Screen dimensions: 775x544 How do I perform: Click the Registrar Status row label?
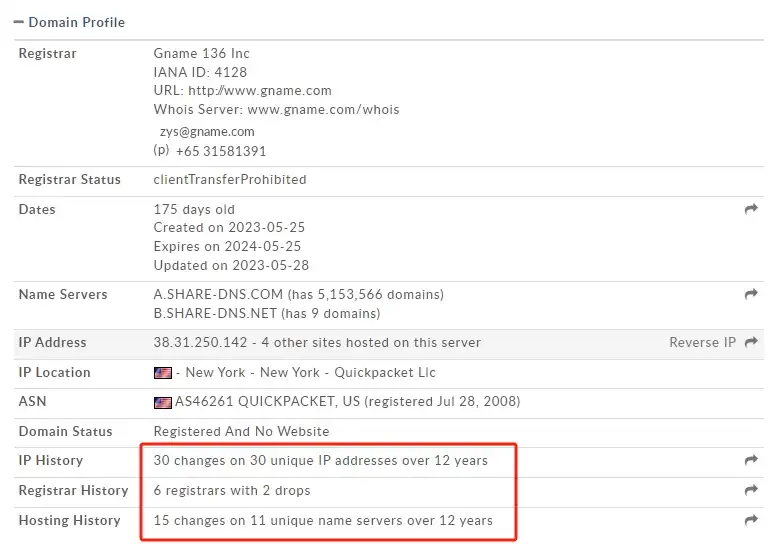70,179
